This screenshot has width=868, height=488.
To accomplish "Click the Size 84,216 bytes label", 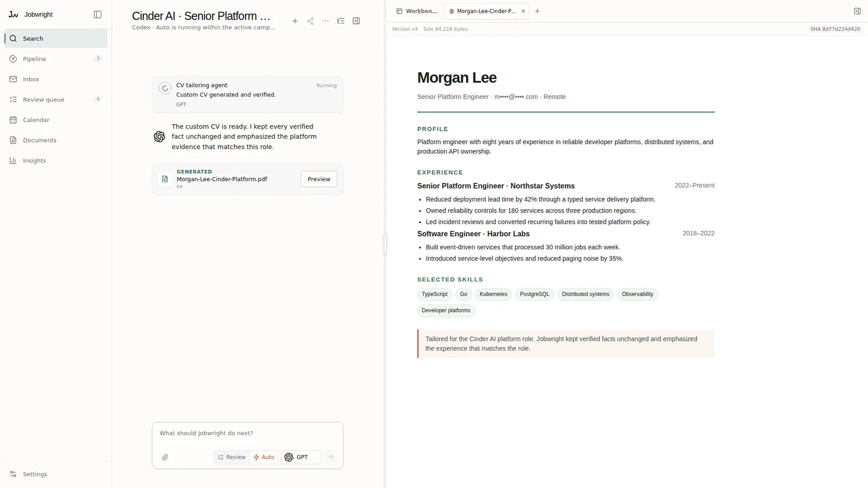I will 445,29.
